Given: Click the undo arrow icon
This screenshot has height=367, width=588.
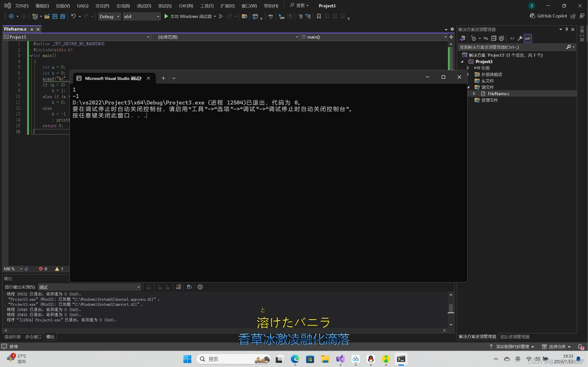Looking at the screenshot, I should click(73, 16).
